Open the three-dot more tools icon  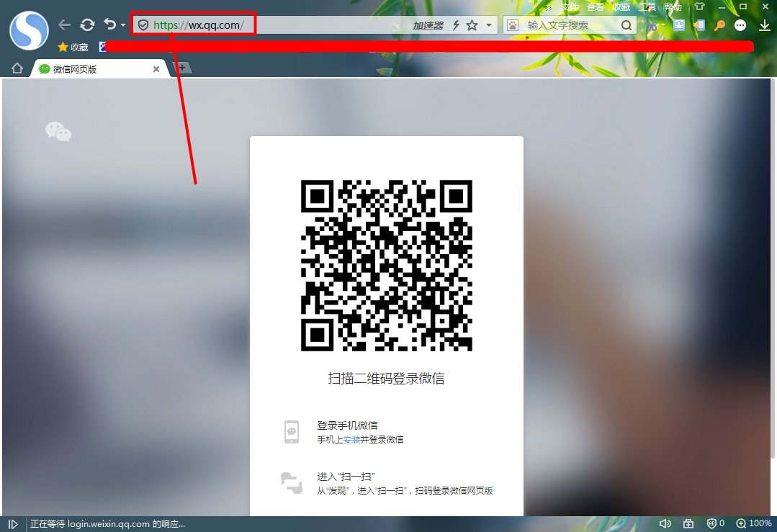(740, 25)
